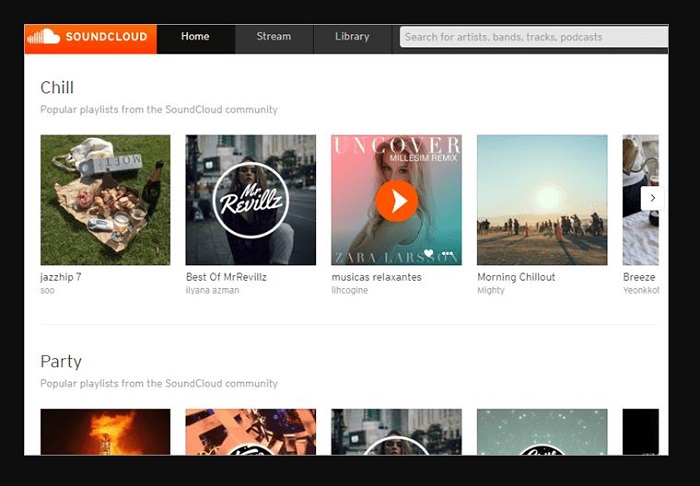700x486 pixels.
Task: Open the Best Of MrRevillz cover
Action: [251, 200]
